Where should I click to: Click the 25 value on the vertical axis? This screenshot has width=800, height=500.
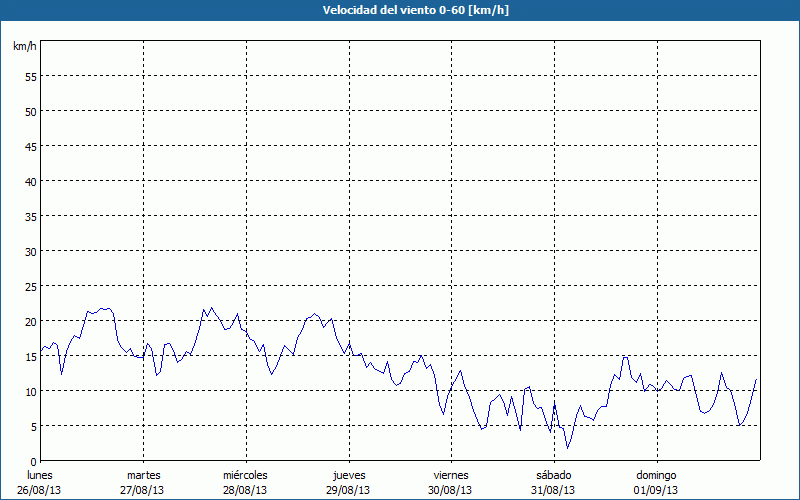point(30,286)
